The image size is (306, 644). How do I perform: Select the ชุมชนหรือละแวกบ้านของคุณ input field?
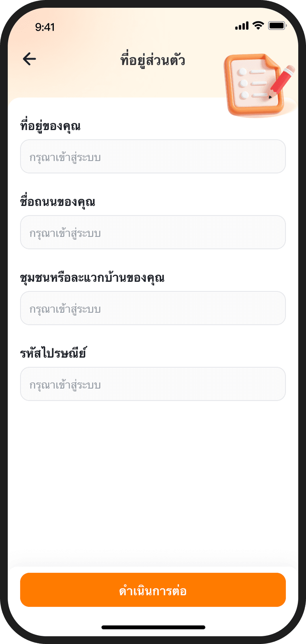tap(153, 308)
